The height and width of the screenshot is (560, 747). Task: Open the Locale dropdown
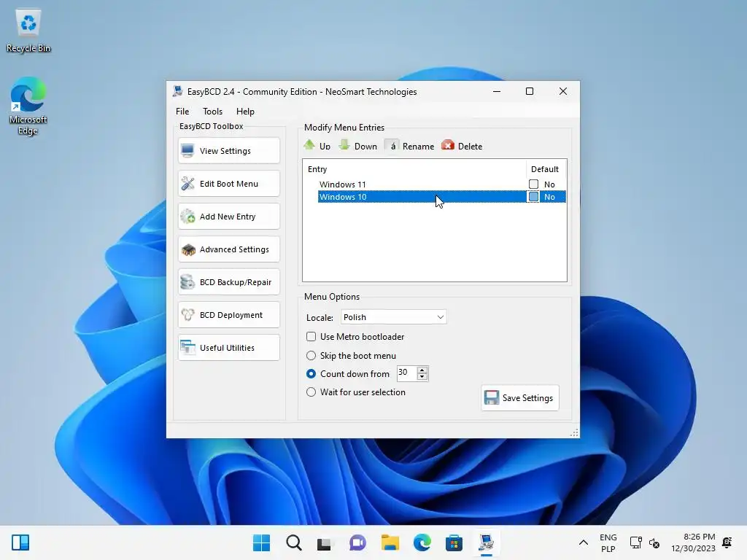(x=393, y=317)
